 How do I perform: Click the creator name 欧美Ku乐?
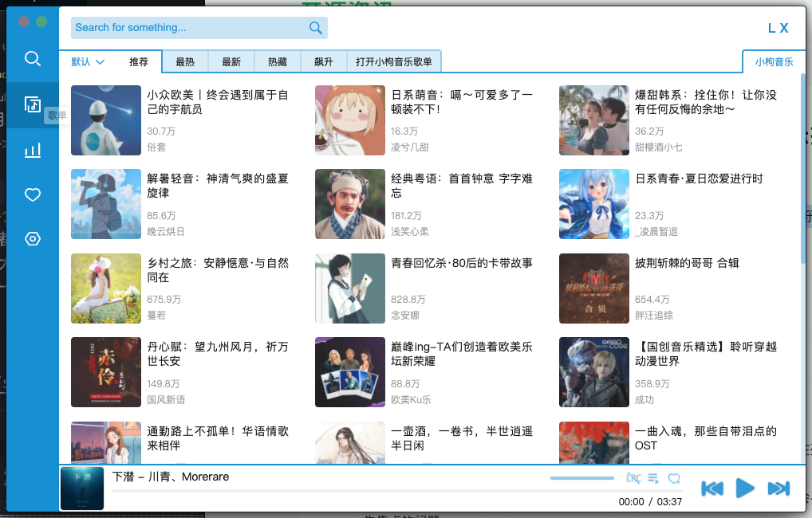[x=411, y=399]
